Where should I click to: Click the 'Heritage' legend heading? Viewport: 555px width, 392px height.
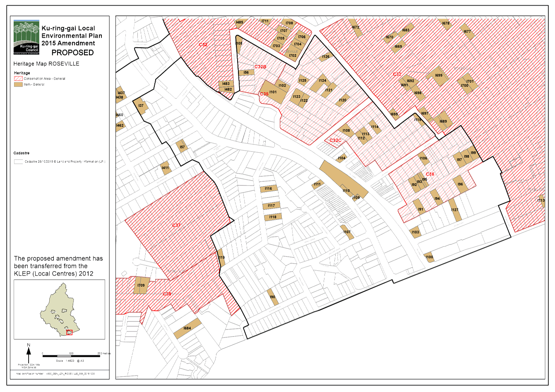[x=22, y=73]
